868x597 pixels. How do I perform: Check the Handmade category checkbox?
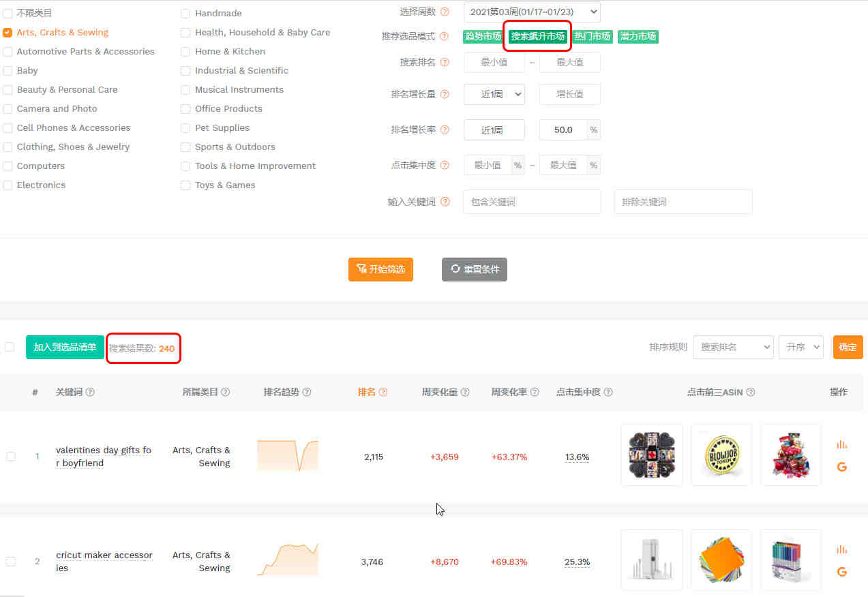[x=185, y=13]
